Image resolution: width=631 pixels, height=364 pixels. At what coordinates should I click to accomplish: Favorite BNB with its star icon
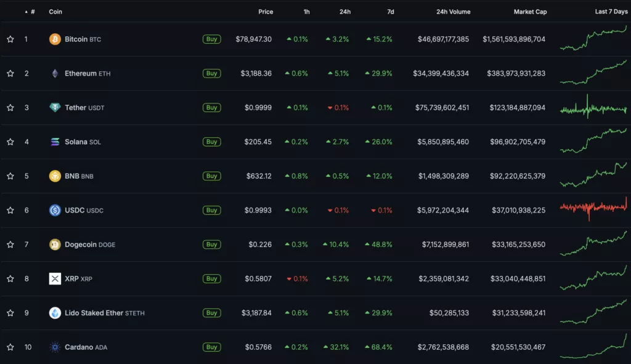[10, 176]
